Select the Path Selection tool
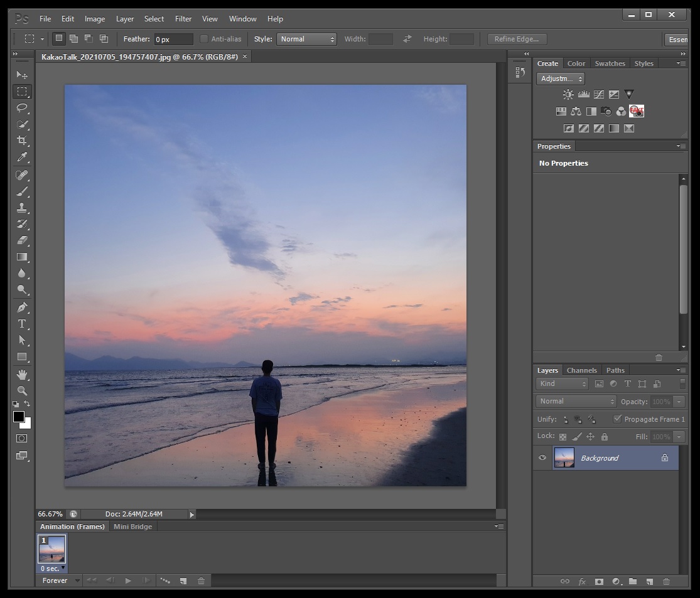700x598 pixels. [21, 340]
